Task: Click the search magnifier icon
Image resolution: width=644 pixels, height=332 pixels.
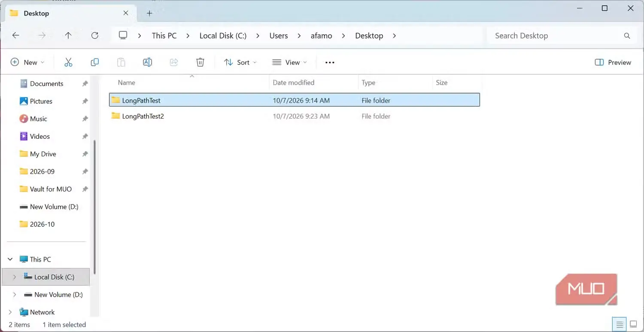Action: [627, 36]
